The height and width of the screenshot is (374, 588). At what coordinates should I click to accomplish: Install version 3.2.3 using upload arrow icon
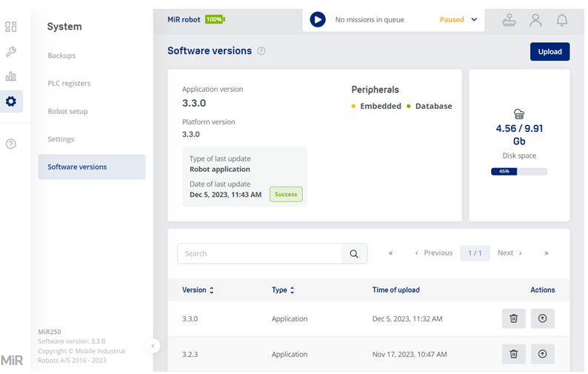(x=542, y=354)
